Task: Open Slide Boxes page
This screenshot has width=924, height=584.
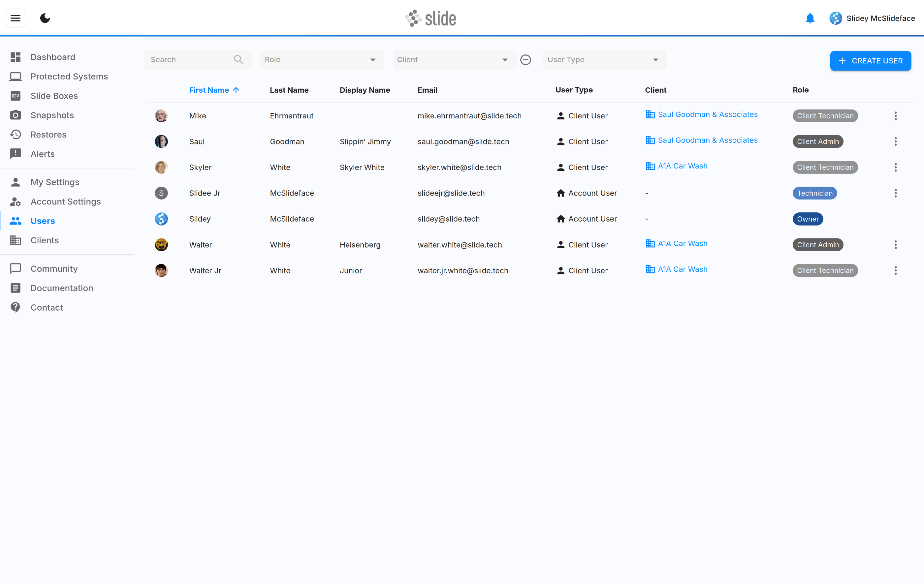Action: (x=54, y=96)
